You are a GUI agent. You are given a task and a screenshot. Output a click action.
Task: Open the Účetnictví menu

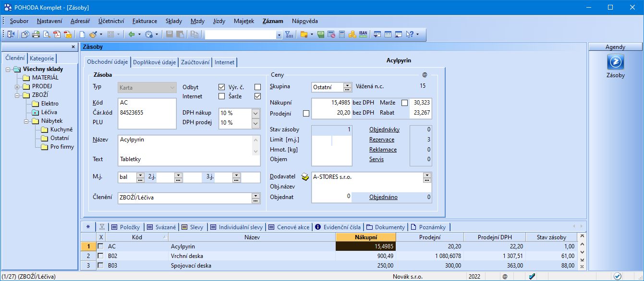(111, 21)
